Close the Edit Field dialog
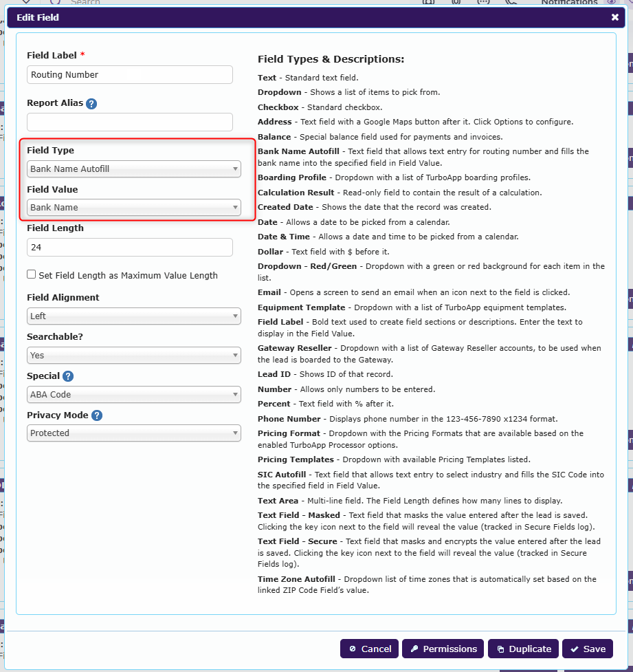This screenshot has height=672, width=633. pos(614,17)
